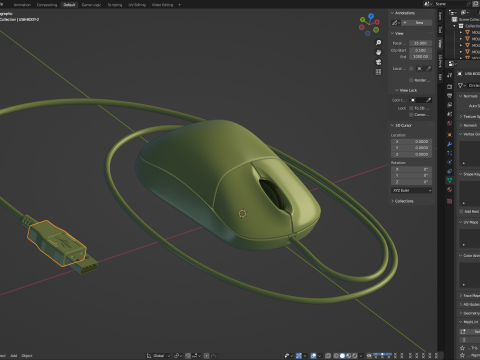Open the viewport shading options dropdown arrow
The height and width of the screenshot is (360, 480).
(361, 356)
